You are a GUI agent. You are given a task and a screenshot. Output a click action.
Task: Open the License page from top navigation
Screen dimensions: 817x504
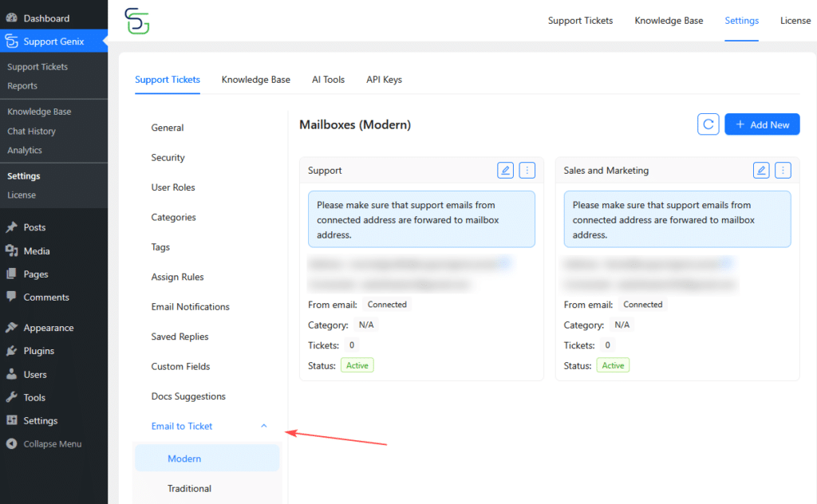point(795,21)
